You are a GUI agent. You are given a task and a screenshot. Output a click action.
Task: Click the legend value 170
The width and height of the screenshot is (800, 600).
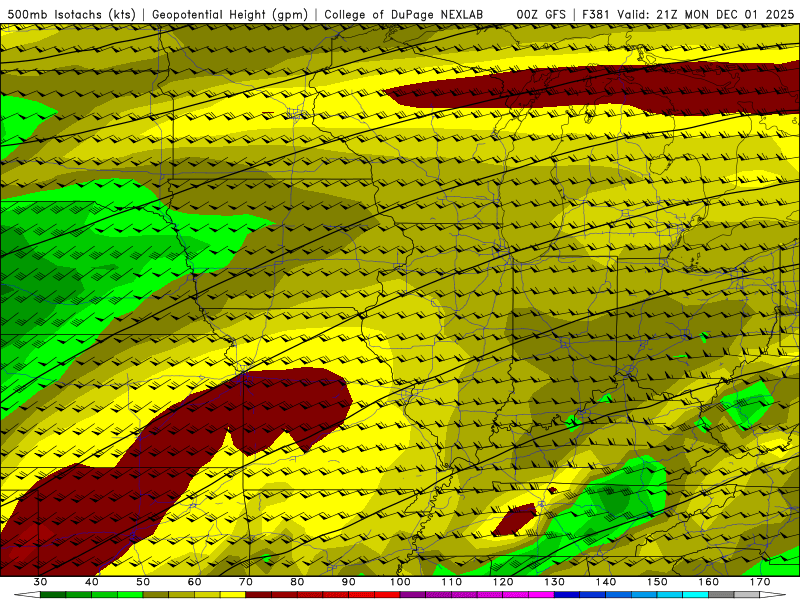760,582
